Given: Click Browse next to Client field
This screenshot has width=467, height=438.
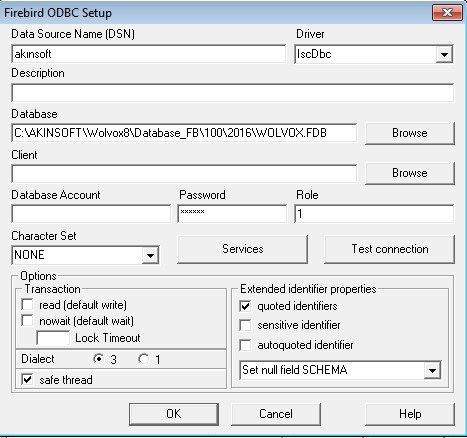Looking at the screenshot, I should 410,173.
